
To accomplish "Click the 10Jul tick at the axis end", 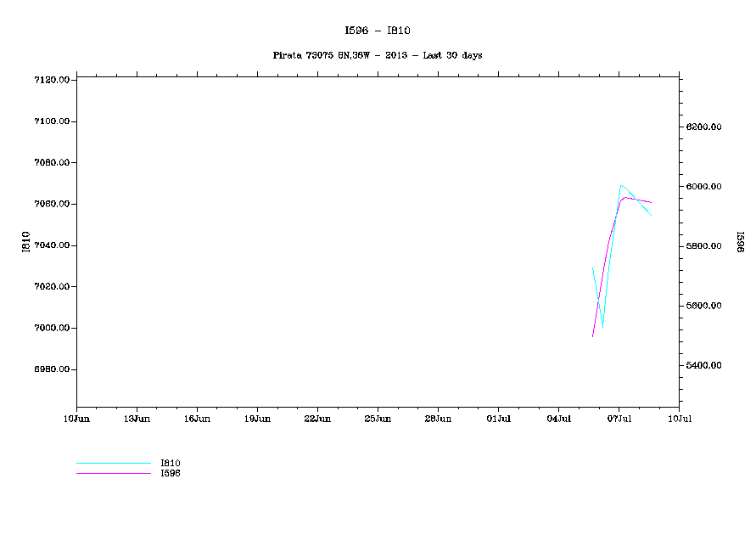I will [x=679, y=419].
